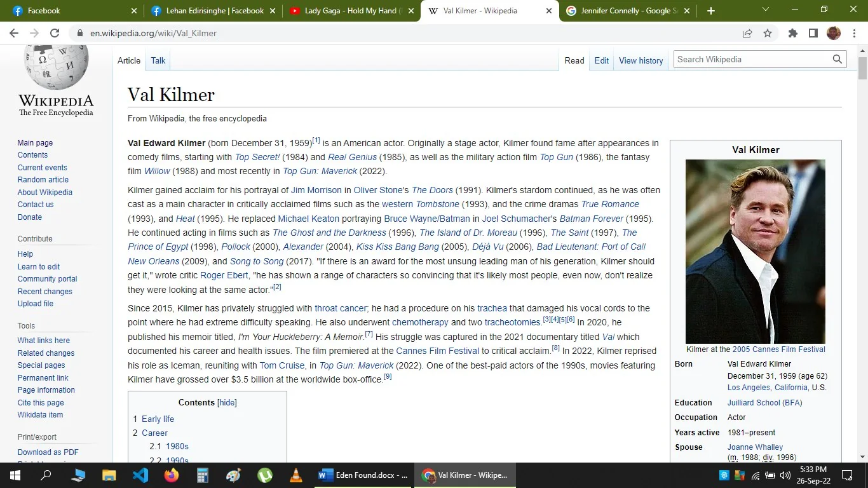Open the Chrome three-dot menu
Viewport: 868px width, 488px height.
point(853,33)
